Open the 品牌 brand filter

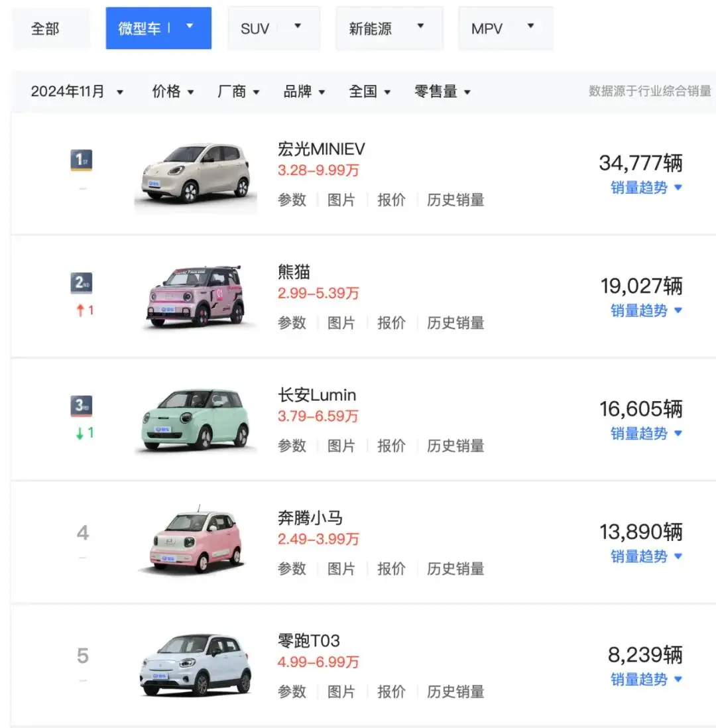point(304,91)
